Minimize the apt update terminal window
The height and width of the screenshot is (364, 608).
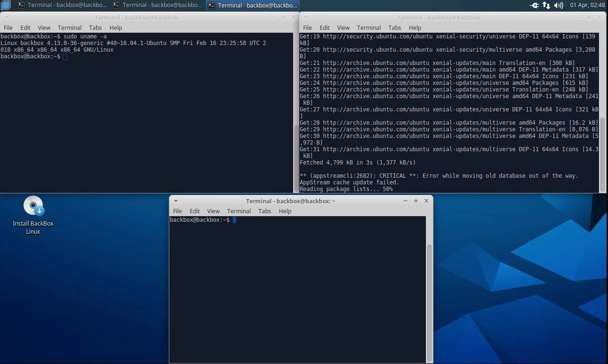pos(579,18)
